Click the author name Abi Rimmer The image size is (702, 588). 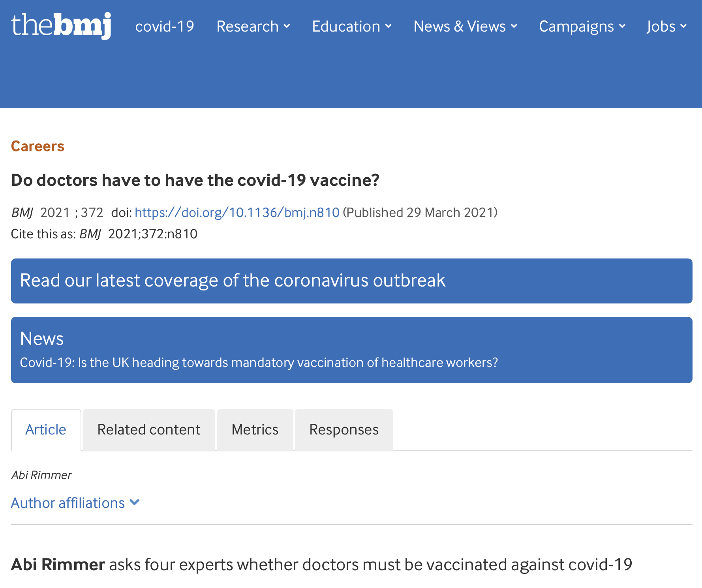point(41,475)
